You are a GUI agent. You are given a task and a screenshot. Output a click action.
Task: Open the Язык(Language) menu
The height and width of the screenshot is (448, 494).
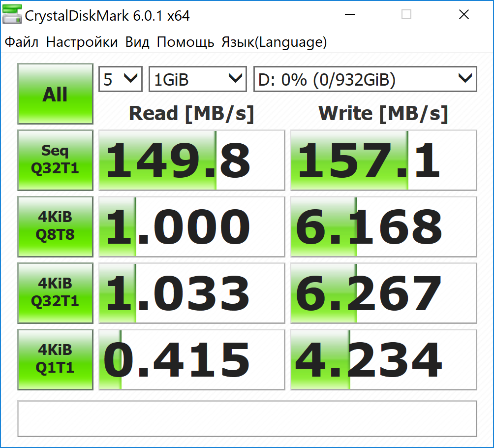274,42
